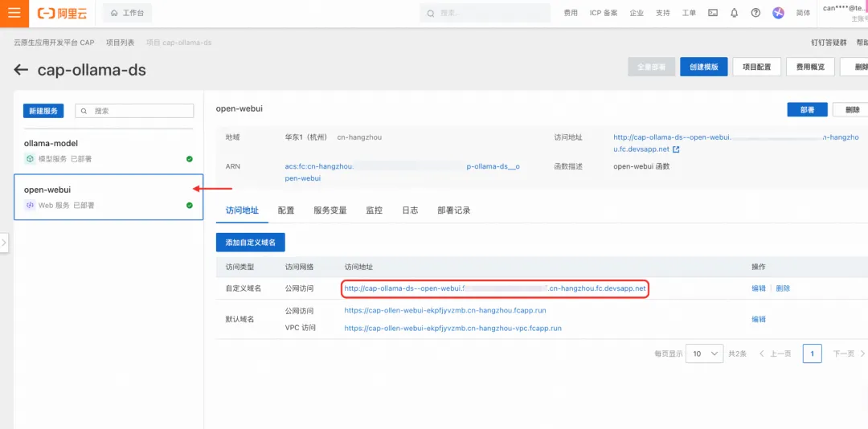The image size is (868, 429).
Task: Click 添加自定义域名 button
Action: coord(250,243)
